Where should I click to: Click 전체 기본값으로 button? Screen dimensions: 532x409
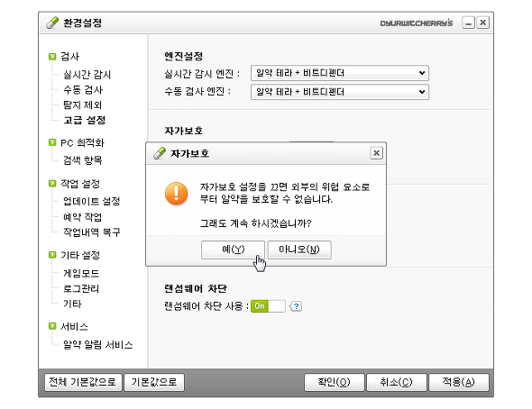coord(83,382)
